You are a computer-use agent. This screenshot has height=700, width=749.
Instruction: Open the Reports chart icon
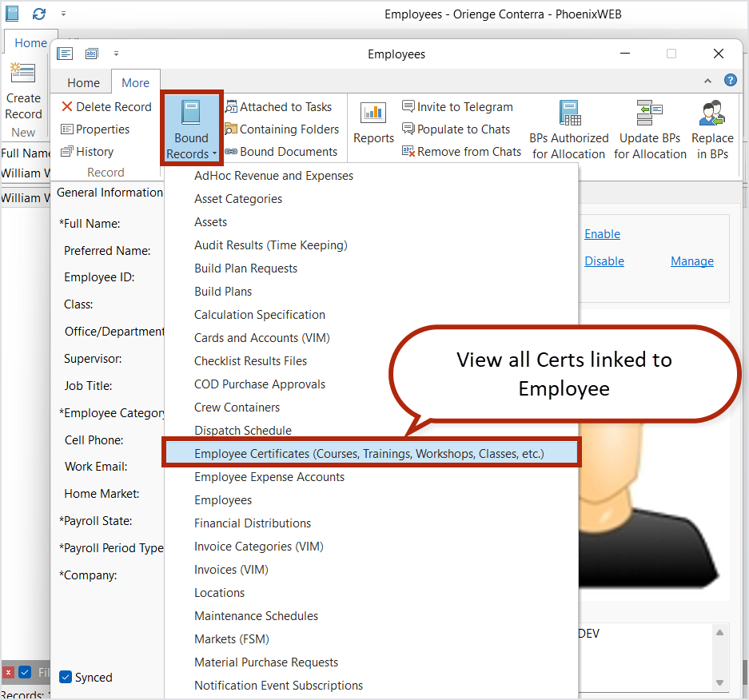point(373,113)
